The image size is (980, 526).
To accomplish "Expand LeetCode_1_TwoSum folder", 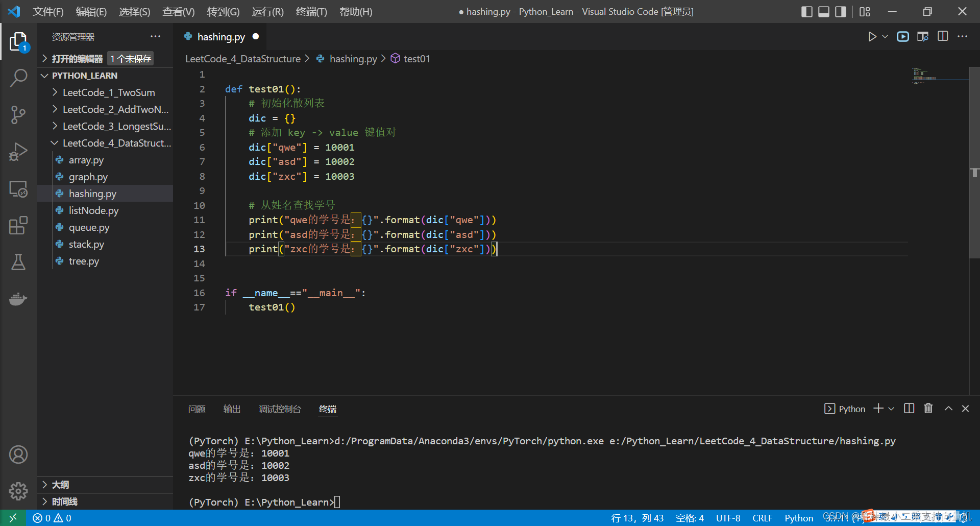I will coord(105,92).
